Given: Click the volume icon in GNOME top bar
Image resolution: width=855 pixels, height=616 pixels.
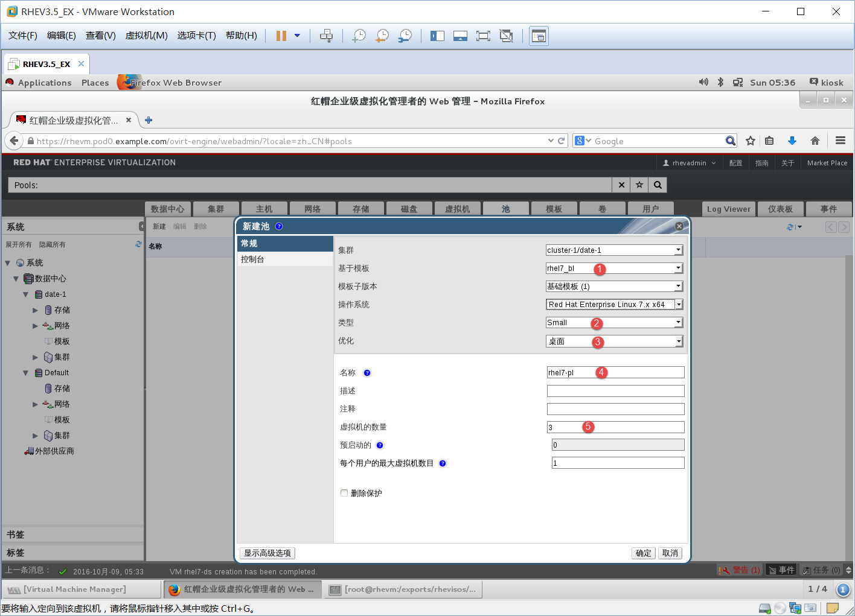Looking at the screenshot, I should coord(703,82).
